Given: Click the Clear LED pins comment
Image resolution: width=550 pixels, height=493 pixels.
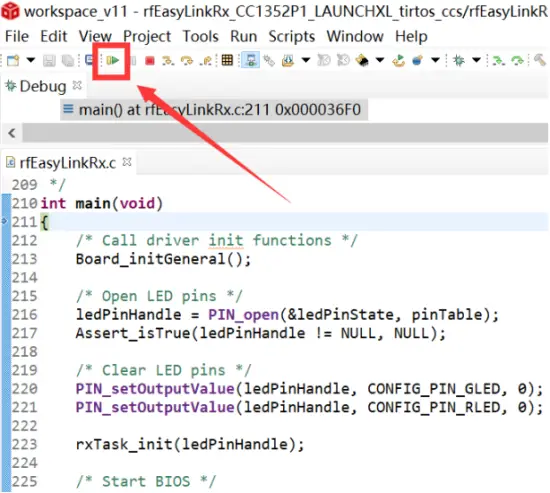Looking at the screenshot, I should coord(163,370).
